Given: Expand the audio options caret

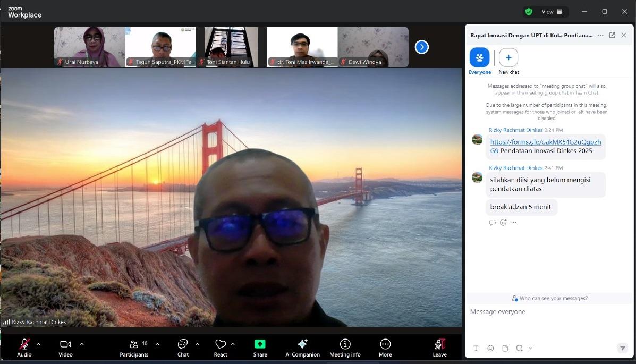Looking at the screenshot, I should [38, 344].
